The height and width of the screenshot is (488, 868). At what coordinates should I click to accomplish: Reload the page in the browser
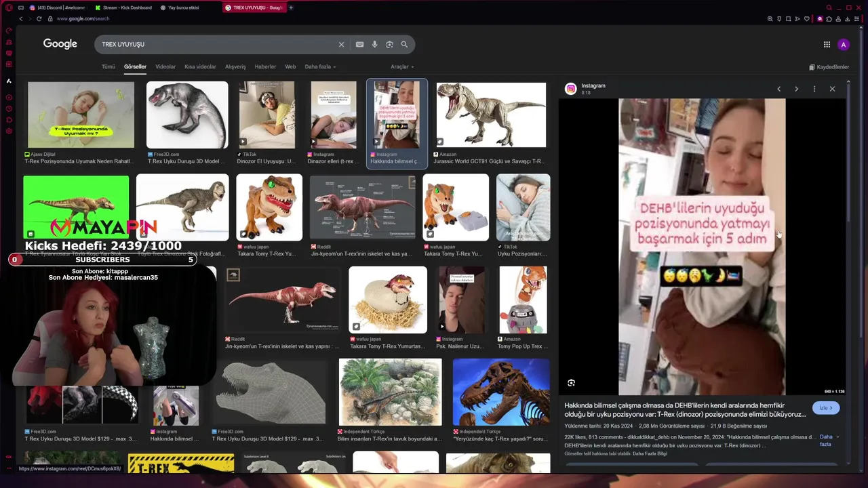[x=39, y=19]
